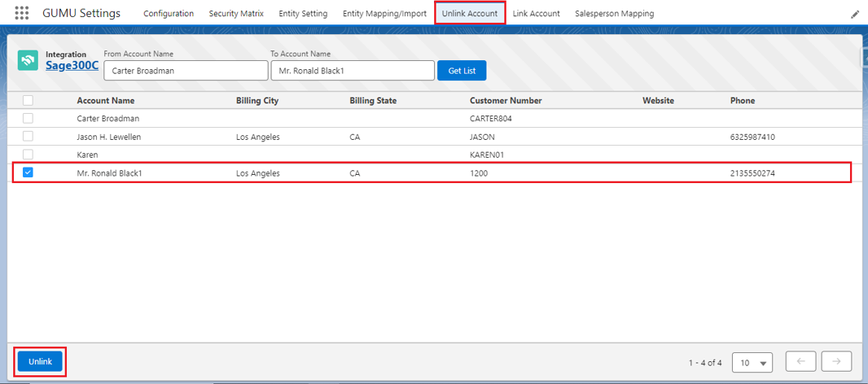Screen dimensions: 868x384
Task: Click the Unlink button
Action: [x=40, y=361]
